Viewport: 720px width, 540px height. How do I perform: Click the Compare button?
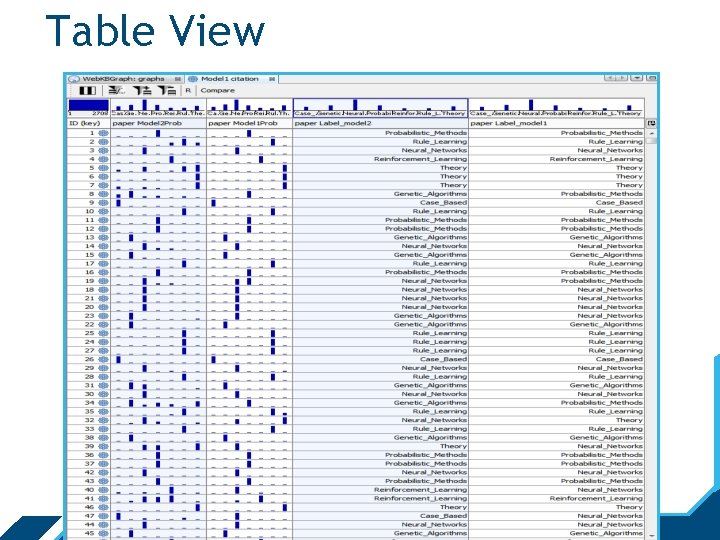217,90
